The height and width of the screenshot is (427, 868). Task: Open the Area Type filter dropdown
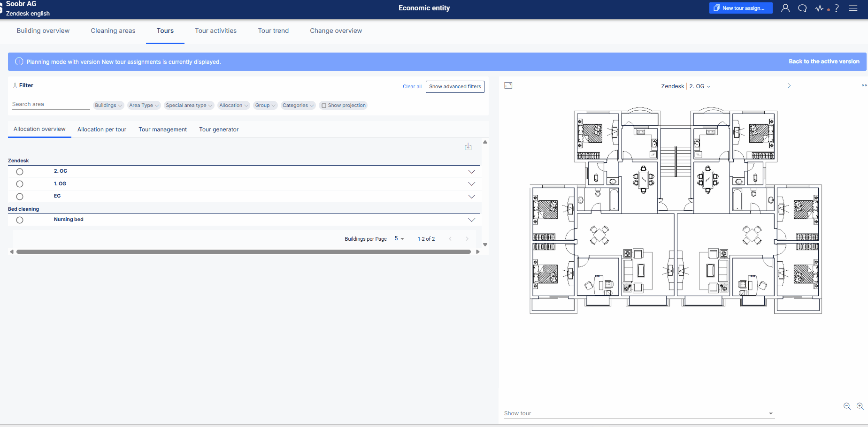tap(144, 106)
